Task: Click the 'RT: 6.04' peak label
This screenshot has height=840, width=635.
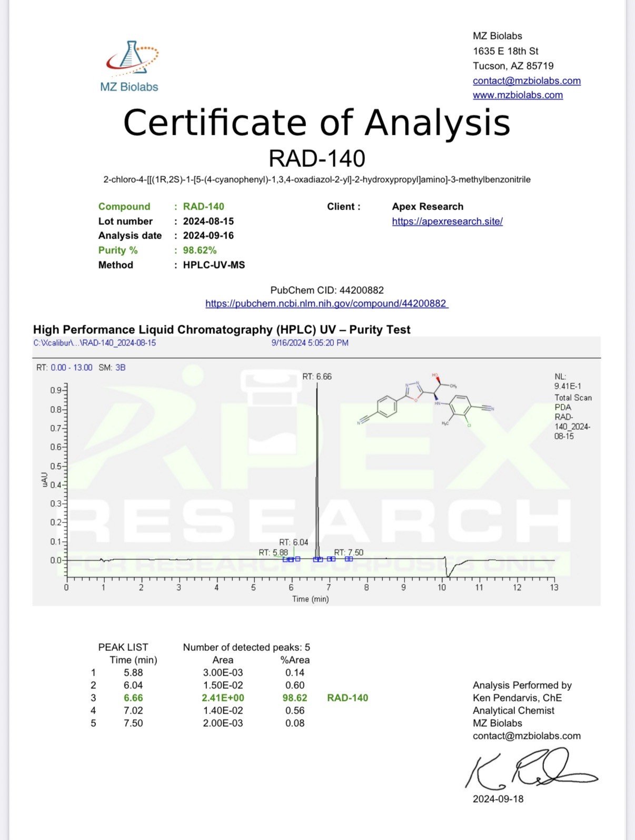Action: coord(294,542)
